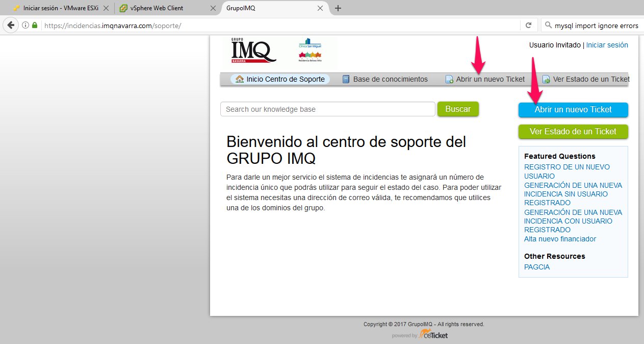Viewport: 644px width, 344px height.
Task: Open the Iniciar sesión link
Action: (x=607, y=45)
